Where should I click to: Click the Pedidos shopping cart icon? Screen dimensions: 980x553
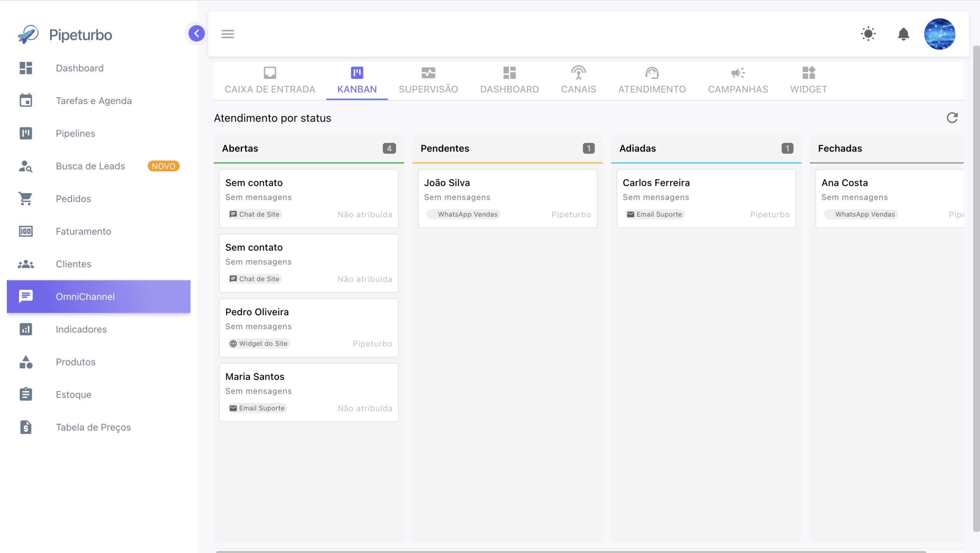point(26,199)
